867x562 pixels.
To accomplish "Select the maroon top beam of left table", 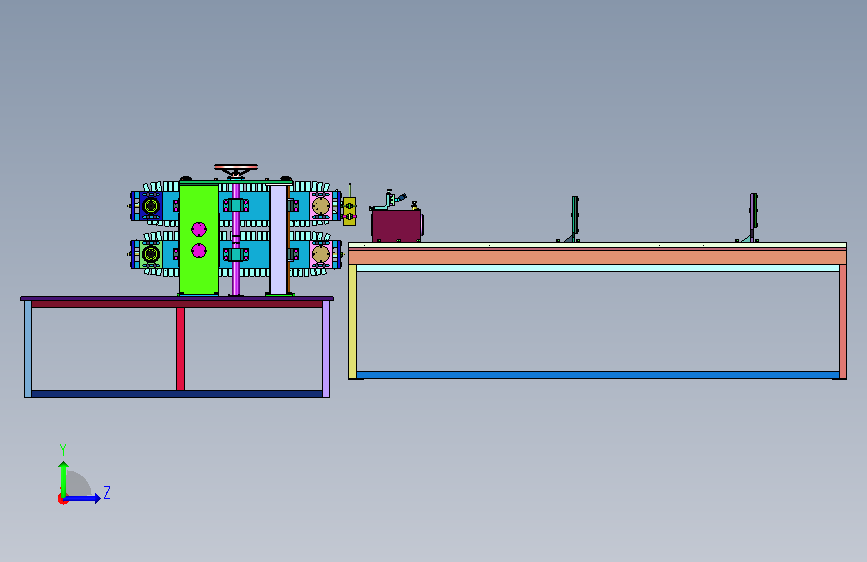I will [177, 304].
